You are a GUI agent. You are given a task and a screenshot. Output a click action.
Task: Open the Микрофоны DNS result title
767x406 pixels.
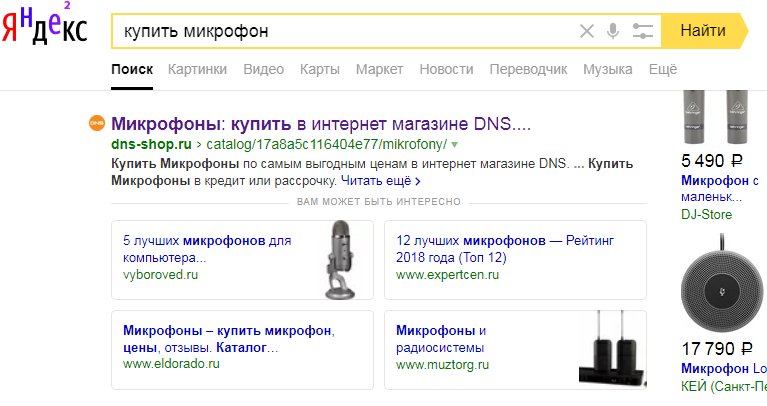321,124
